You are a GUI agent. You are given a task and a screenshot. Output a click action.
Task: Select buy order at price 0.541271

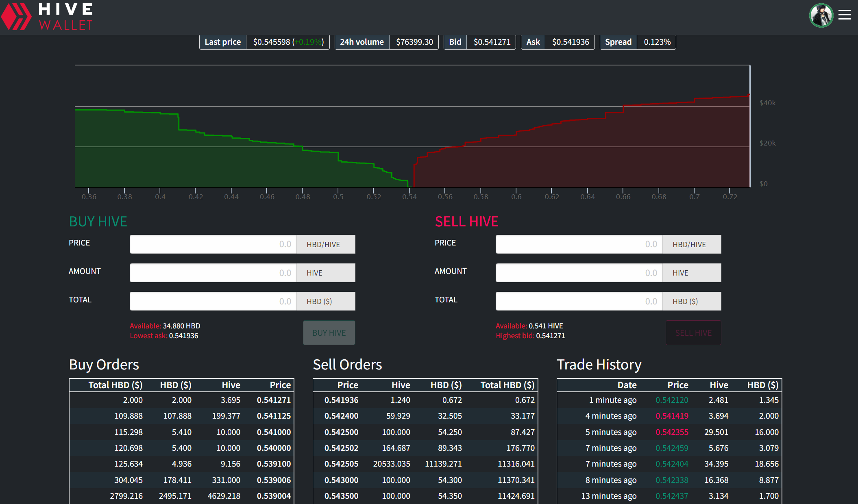click(181, 400)
